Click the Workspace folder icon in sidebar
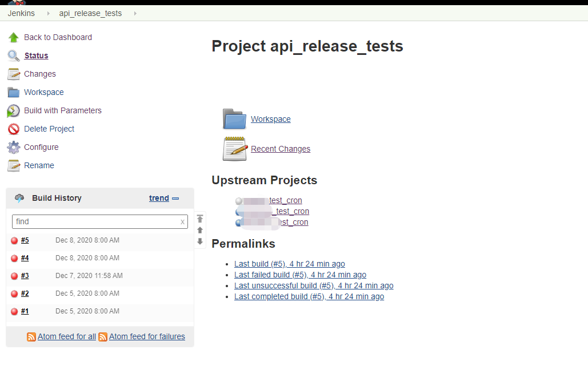This screenshot has width=588, height=377. [14, 92]
